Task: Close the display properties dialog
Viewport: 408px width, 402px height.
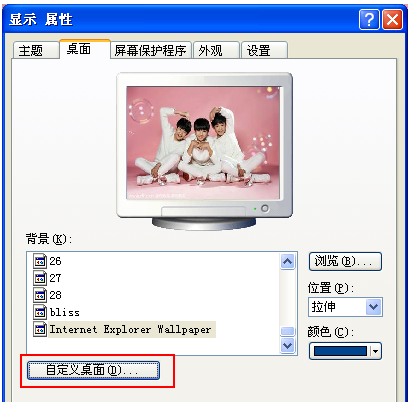Action: (x=392, y=20)
